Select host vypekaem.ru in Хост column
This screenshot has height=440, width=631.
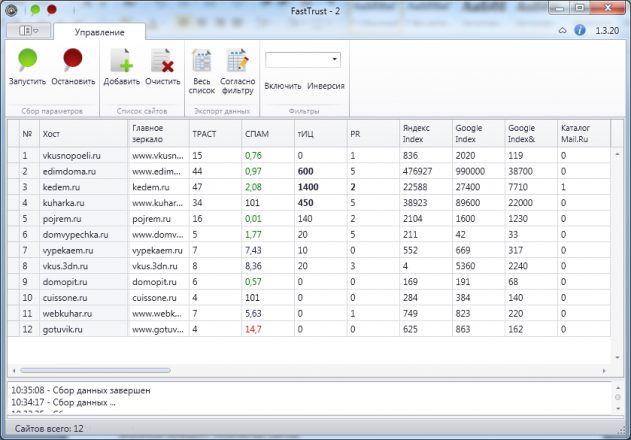83,250
